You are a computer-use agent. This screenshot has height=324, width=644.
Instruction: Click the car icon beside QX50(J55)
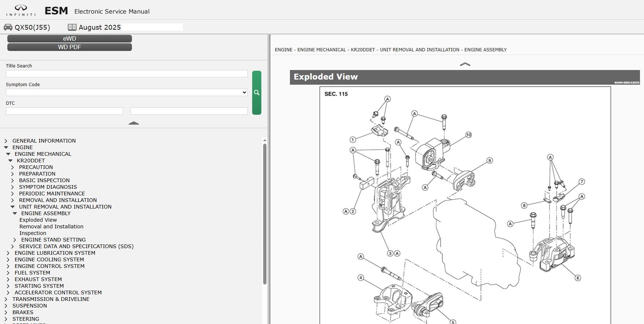[8, 27]
